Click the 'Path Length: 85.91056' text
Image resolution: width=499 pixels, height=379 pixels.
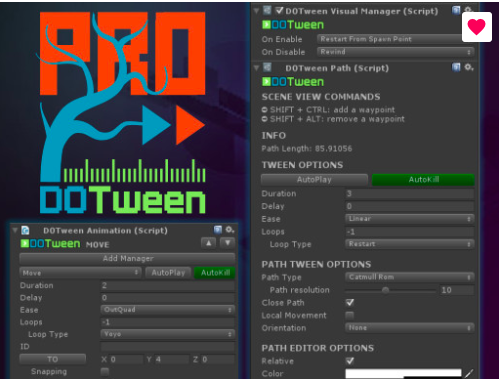[307, 149]
